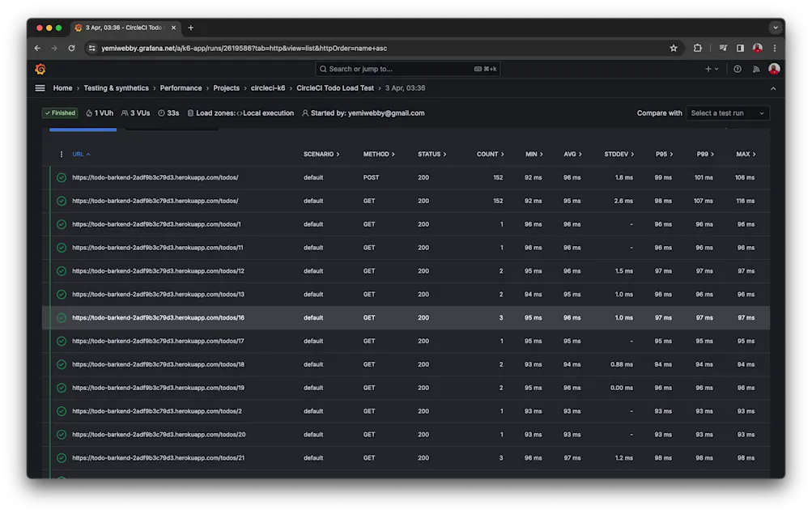Open the Help question-mark icon

pyautogui.click(x=737, y=69)
